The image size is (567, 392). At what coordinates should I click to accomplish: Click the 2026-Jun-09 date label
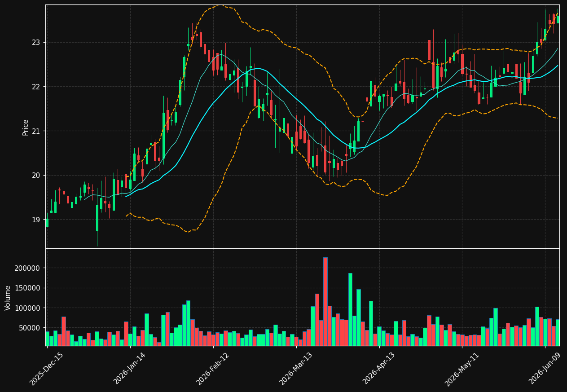tap(545, 369)
